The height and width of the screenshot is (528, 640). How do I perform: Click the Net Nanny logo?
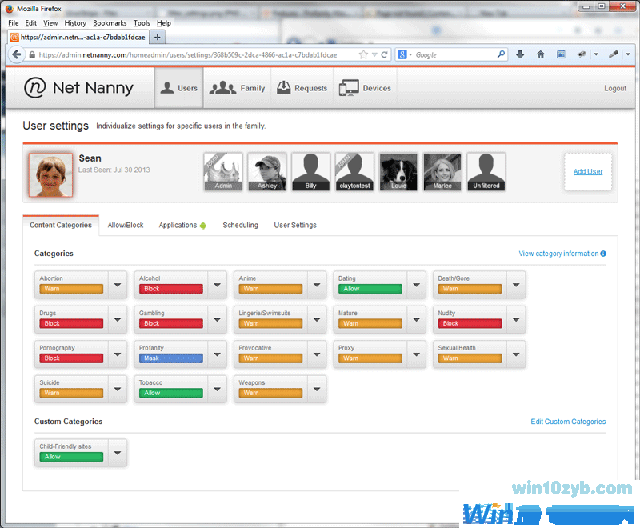point(79,88)
